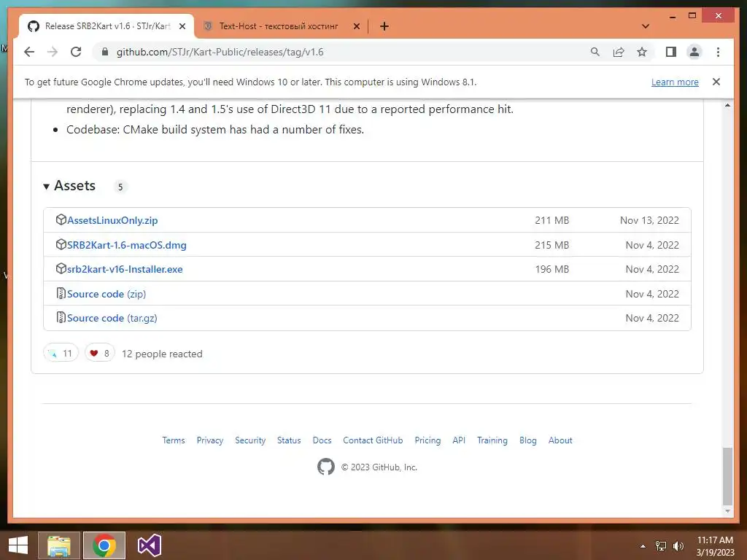This screenshot has height=560, width=747.
Task: Open the network tray icon
Action: (x=661, y=546)
